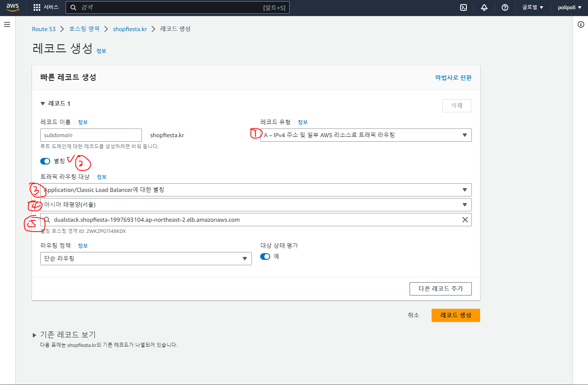Open 정보 link beside 레코드 생성 title
The height and width of the screenshot is (385, 588).
click(x=101, y=51)
